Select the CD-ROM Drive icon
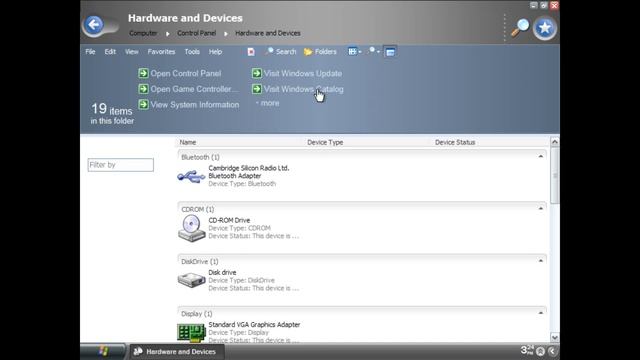The width and height of the screenshot is (640, 360). coord(191,228)
